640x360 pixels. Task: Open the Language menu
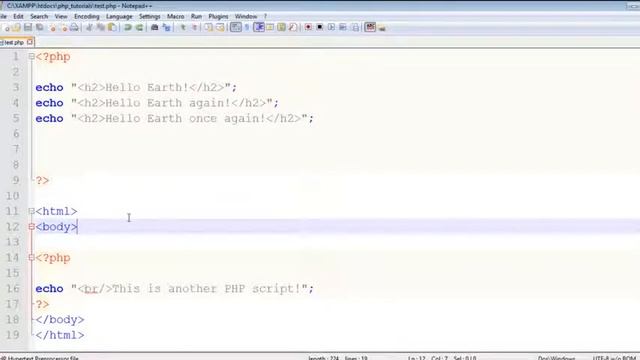tap(119, 16)
